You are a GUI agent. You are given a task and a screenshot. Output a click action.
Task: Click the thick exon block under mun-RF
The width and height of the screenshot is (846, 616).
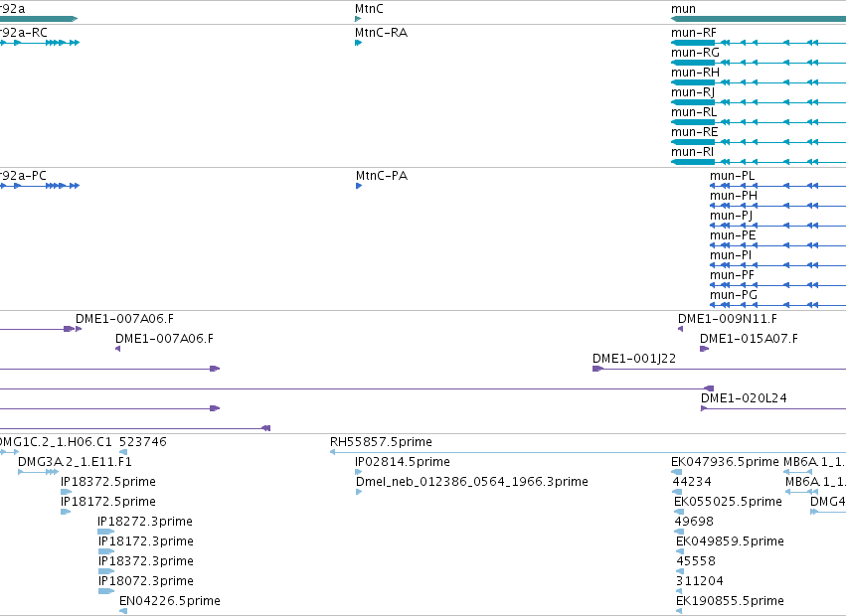(693, 43)
